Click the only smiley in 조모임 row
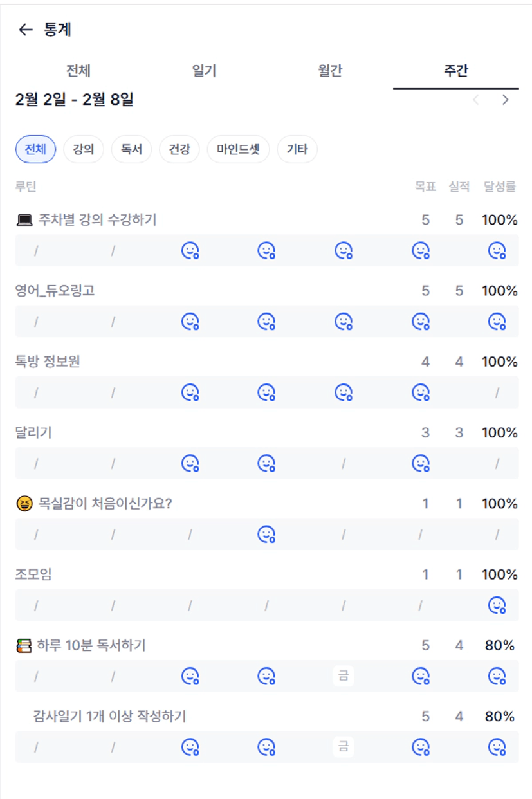 (x=497, y=605)
